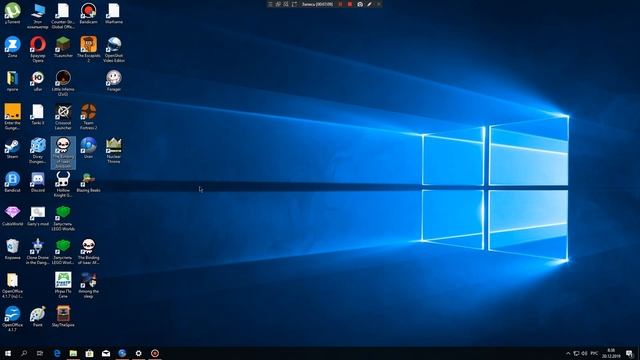Viewport: 640px width, 360px height.
Task: Select the Blazing Beaks shortcut
Action: click(x=88, y=182)
